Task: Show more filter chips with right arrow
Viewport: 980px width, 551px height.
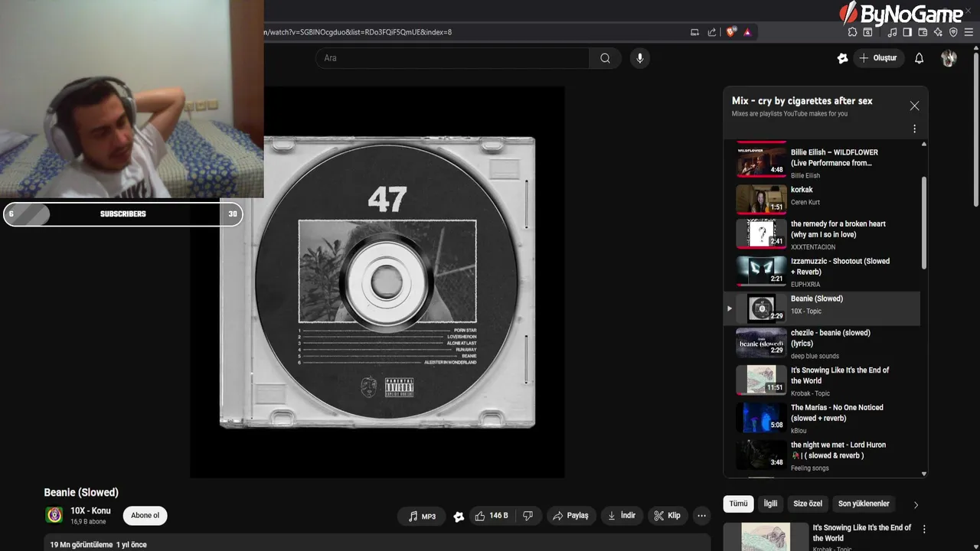Action: [916, 504]
